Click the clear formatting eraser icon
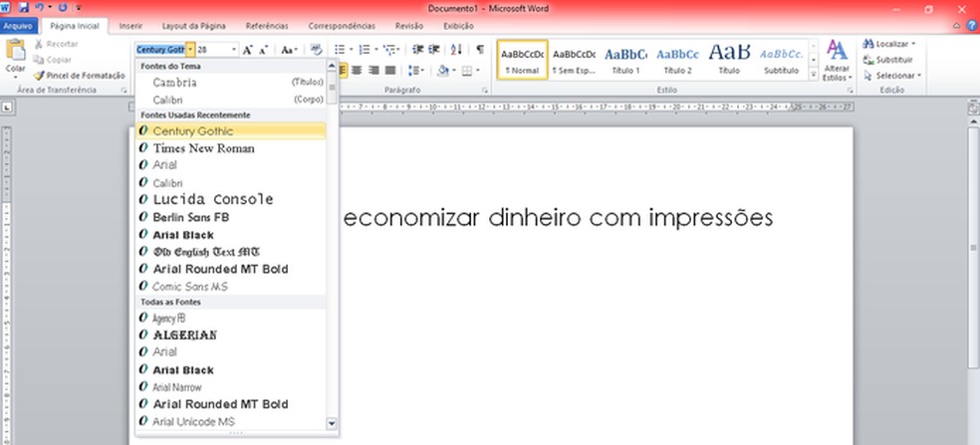 point(317,50)
